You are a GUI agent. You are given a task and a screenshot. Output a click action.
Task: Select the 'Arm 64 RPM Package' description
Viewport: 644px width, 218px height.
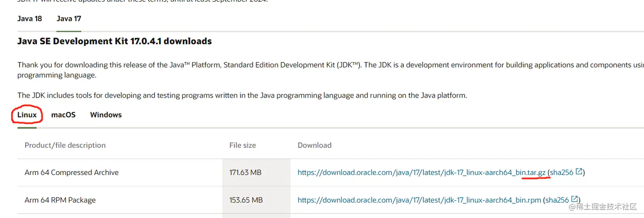60,200
